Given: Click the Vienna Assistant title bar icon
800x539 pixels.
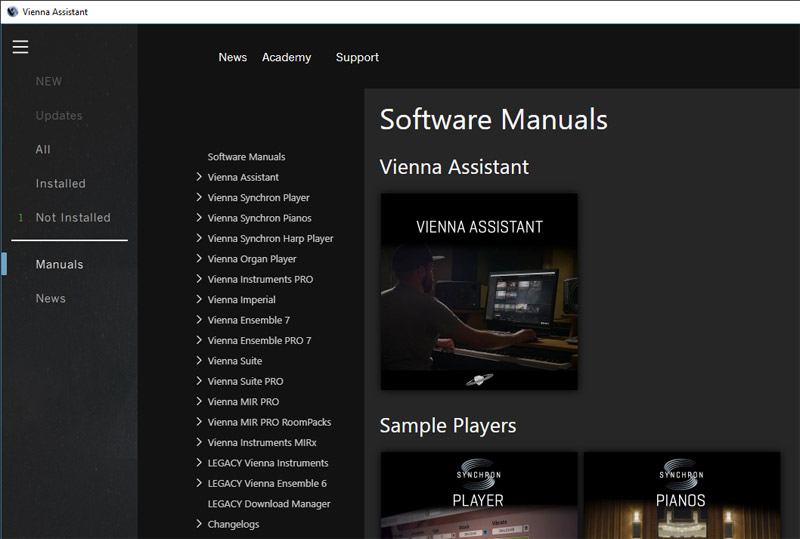Looking at the screenshot, I should 12,11.
